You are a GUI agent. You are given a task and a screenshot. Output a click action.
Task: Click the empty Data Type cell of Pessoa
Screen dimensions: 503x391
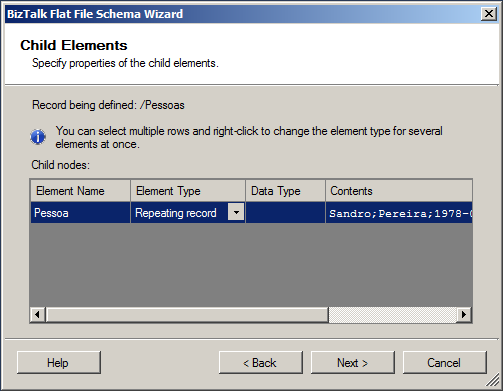coord(285,212)
